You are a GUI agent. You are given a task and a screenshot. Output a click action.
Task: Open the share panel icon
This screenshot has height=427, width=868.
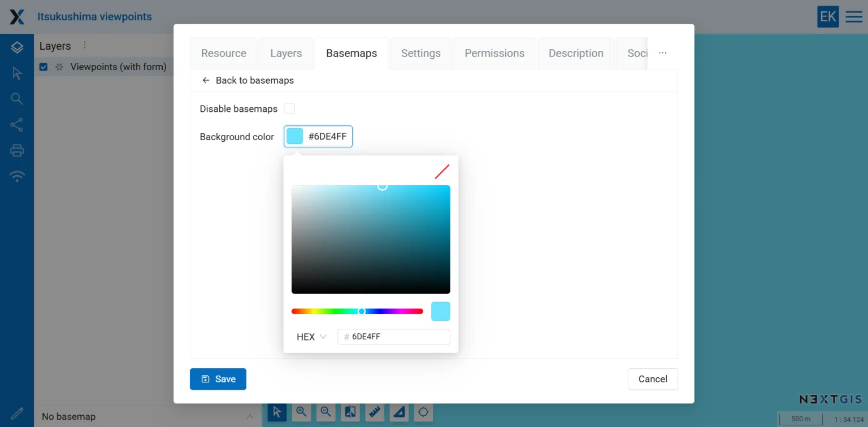[x=17, y=125]
